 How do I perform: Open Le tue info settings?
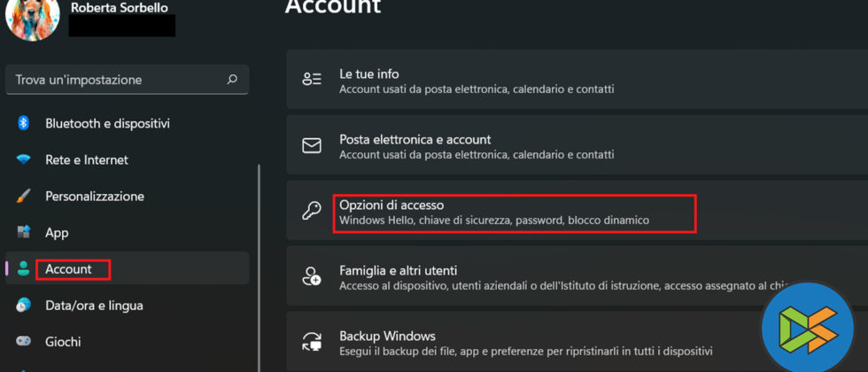point(369,74)
